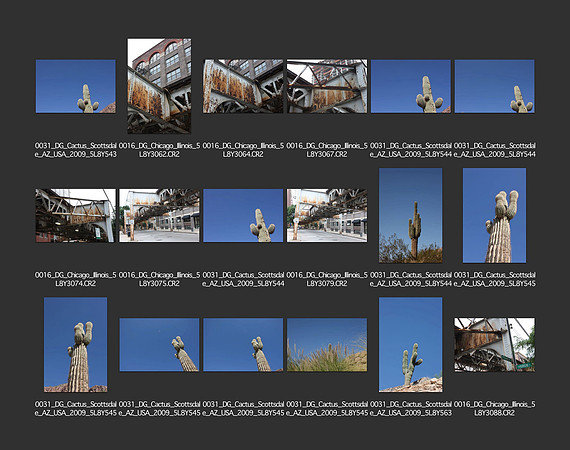
Task: Open the portrait brick building thumbnail 5L8Y3062
Action: (159, 86)
